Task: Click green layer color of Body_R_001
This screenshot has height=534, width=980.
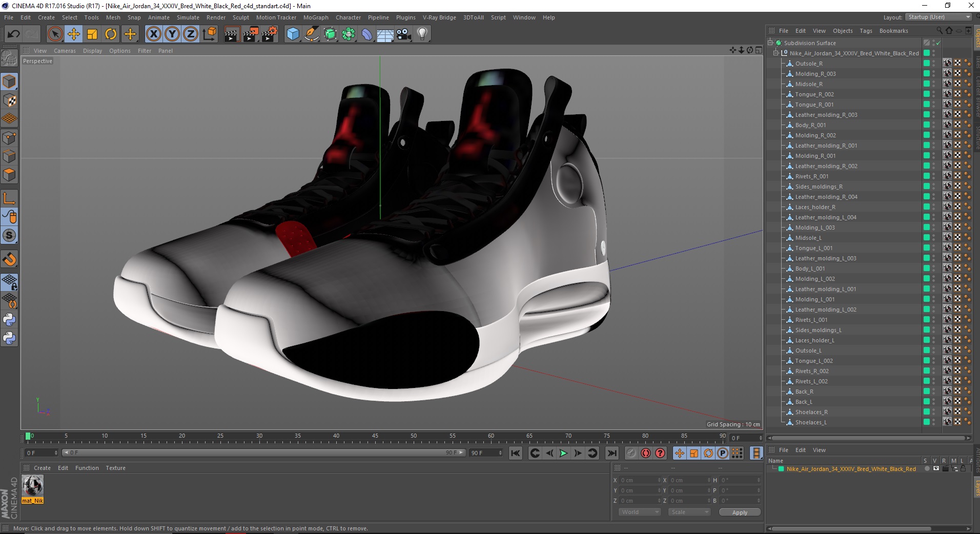Action: 927,125
